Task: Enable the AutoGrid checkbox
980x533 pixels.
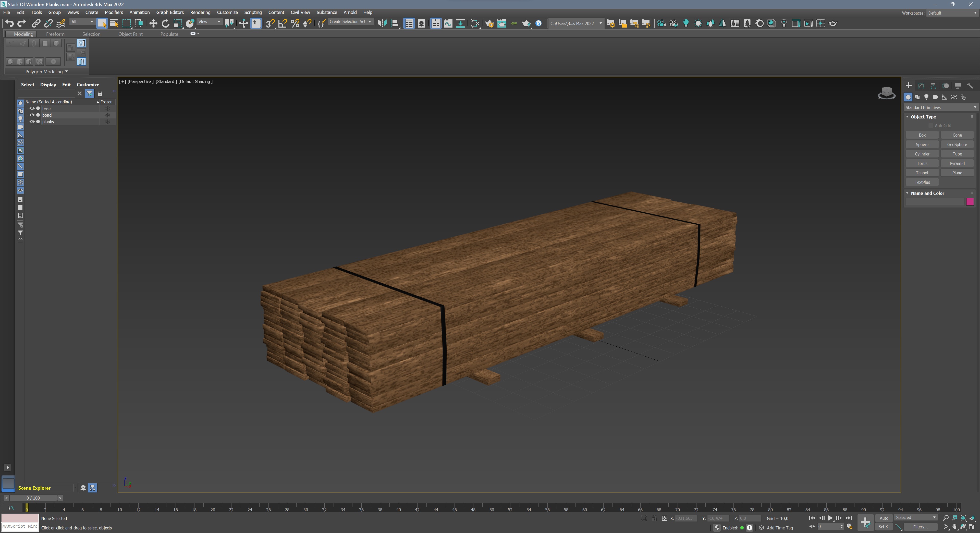Action: [x=930, y=126]
